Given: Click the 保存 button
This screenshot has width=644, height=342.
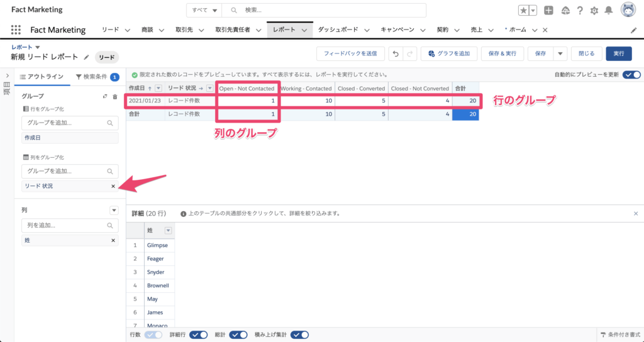Looking at the screenshot, I should (x=540, y=54).
